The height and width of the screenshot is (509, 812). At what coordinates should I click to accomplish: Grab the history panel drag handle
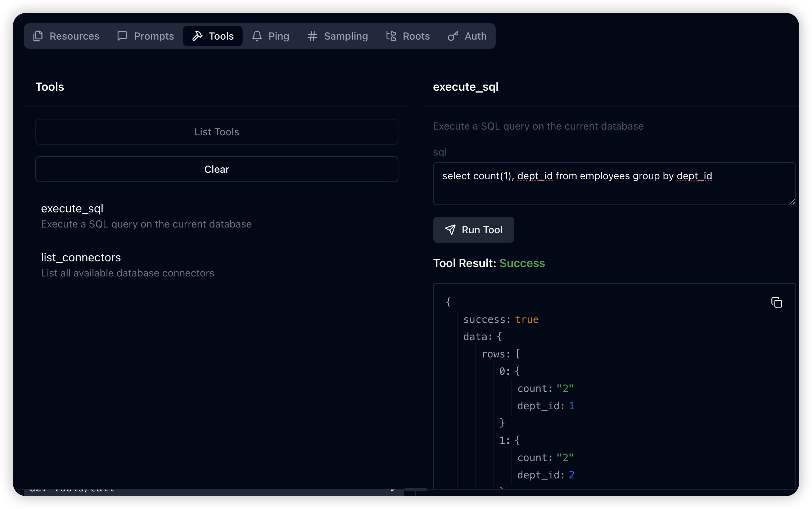pos(415,490)
